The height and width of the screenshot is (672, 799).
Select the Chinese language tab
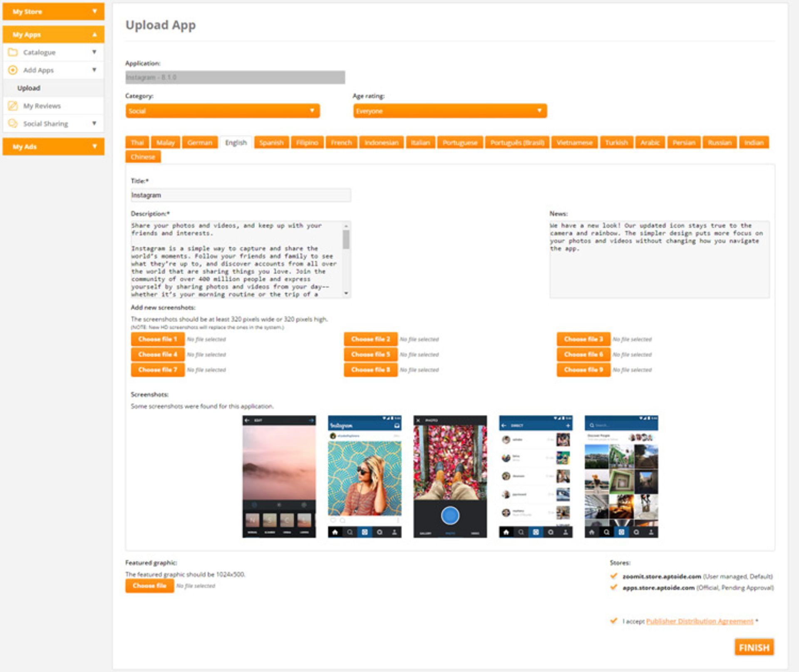(143, 157)
